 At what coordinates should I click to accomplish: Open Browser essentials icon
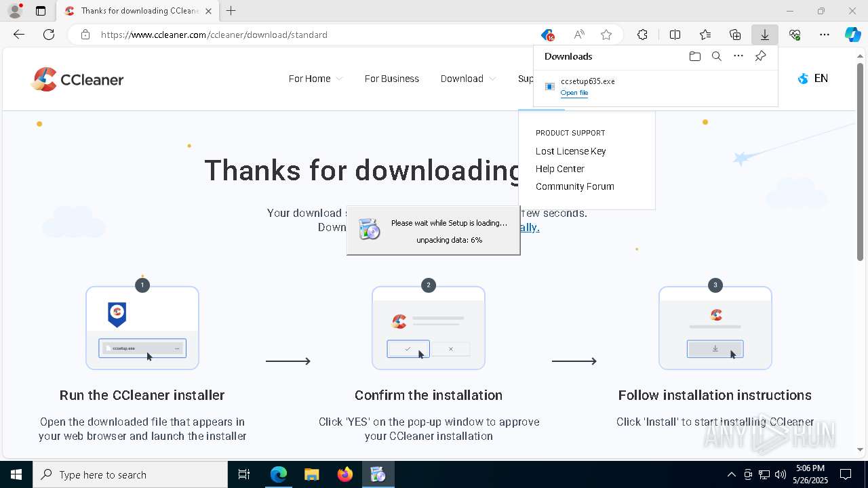click(795, 35)
